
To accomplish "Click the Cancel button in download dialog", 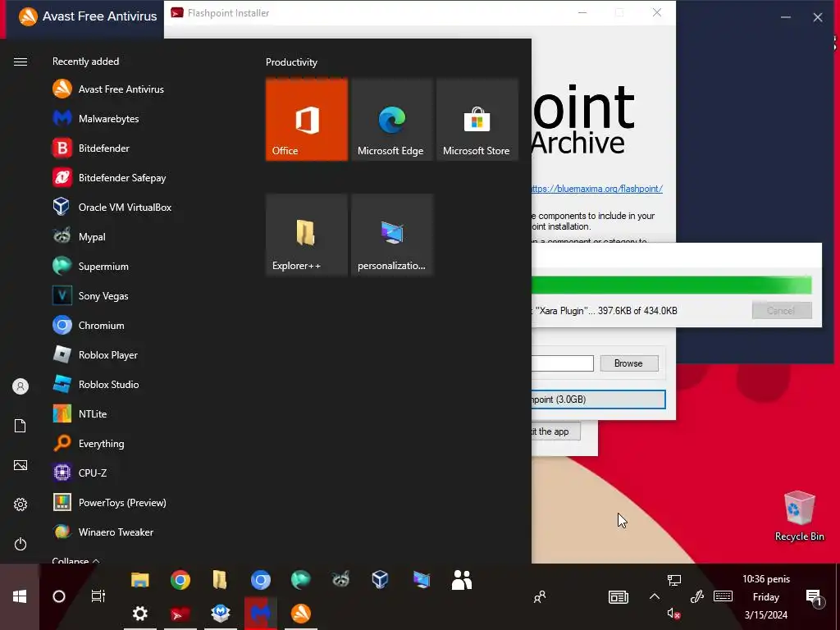I will [x=782, y=310].
